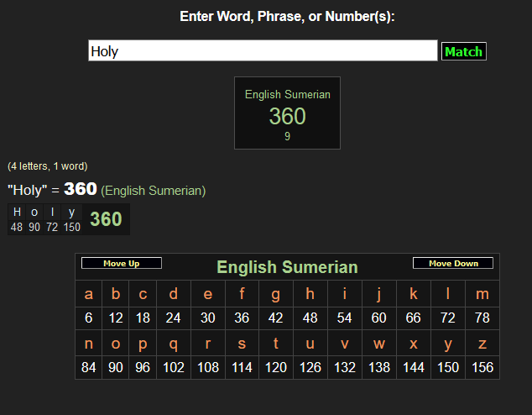532x415 pixels.
Task: Select letter o in the Holy breakdown
Action: pyautogui.click(x=34, y=212)
